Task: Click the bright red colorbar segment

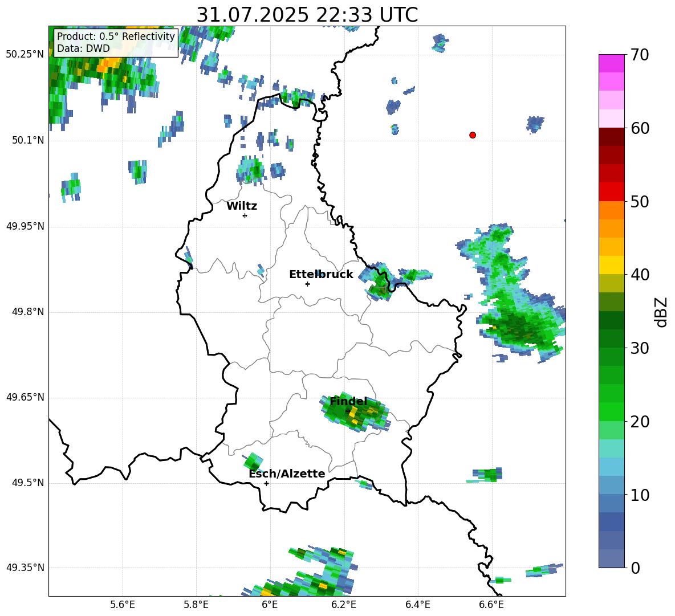Action: click(x=611, y=192)
